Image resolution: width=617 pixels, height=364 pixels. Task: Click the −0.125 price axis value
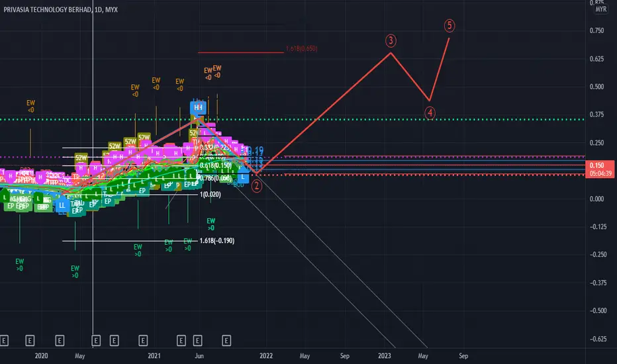(x=598, y=226)
